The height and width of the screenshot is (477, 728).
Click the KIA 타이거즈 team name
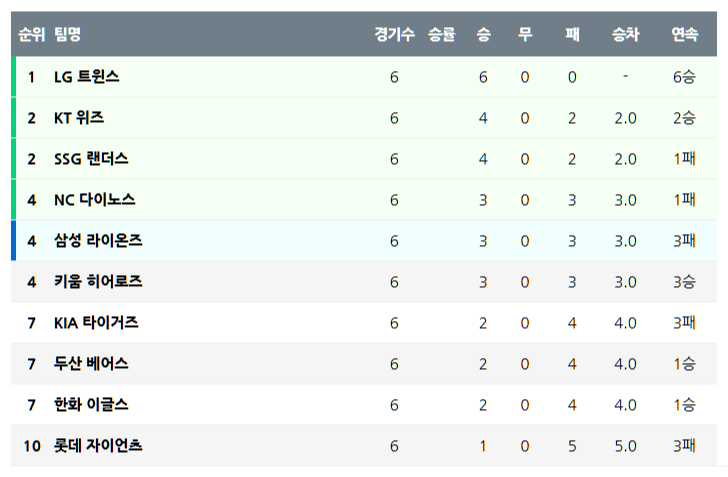(96, 323)
